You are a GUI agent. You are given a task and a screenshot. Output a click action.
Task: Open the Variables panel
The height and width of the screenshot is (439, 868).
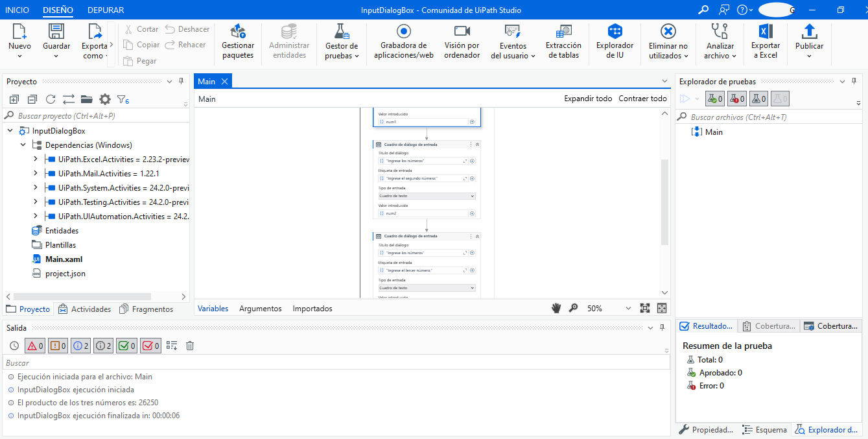[x=213, y=309]
